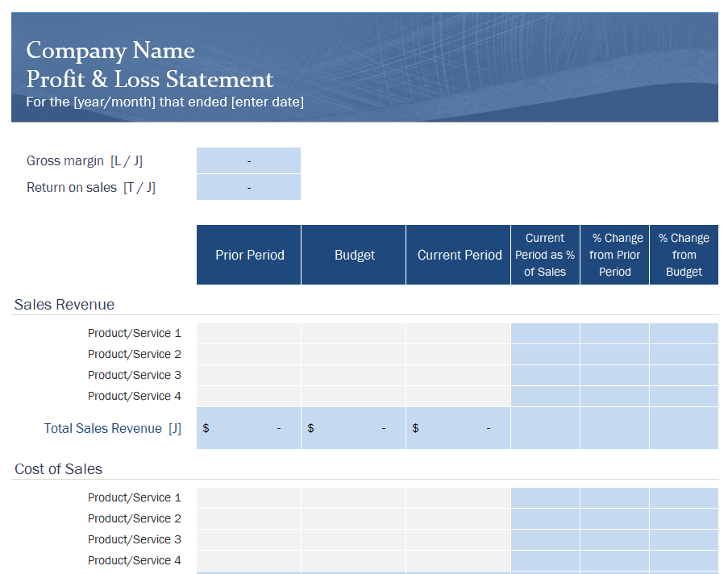Select the Sales Revenue section heading
The height and width of the screenshot is (574, 728).
[64, 305]
